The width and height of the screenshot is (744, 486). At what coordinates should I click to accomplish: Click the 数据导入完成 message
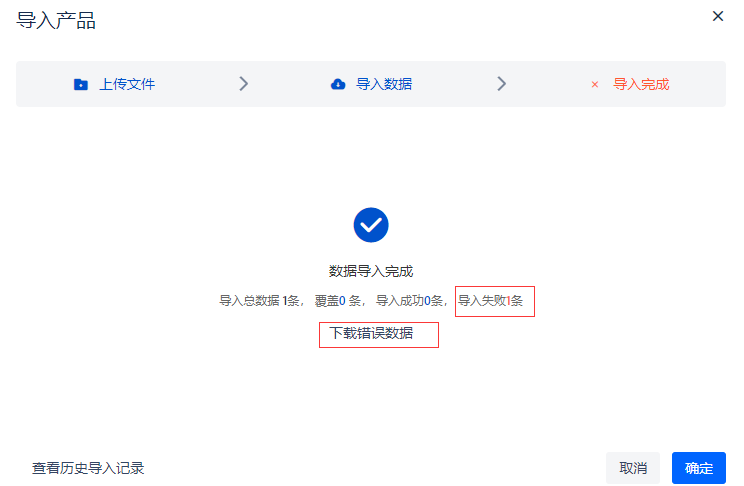click(371, 271)
